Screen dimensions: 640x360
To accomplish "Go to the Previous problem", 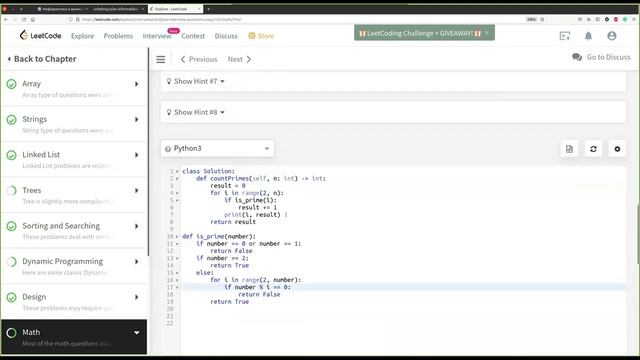I will click(x=199, y=59).
